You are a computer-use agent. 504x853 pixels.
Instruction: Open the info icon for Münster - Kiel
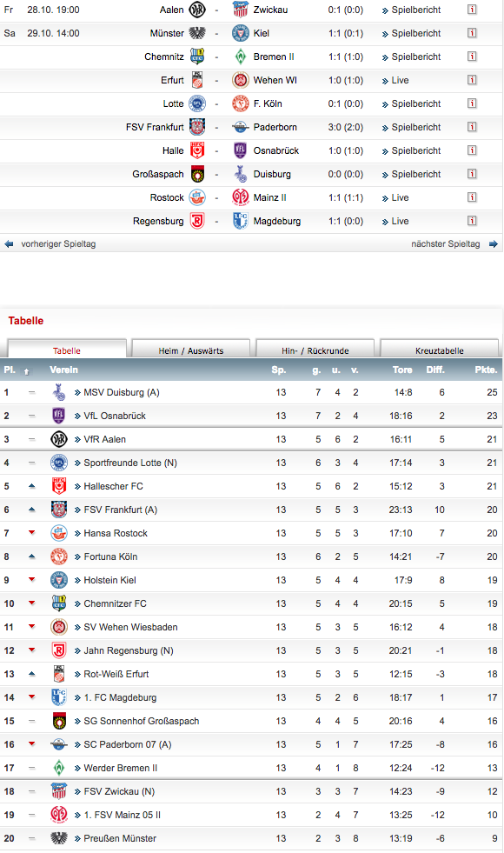tap(472, 33)
